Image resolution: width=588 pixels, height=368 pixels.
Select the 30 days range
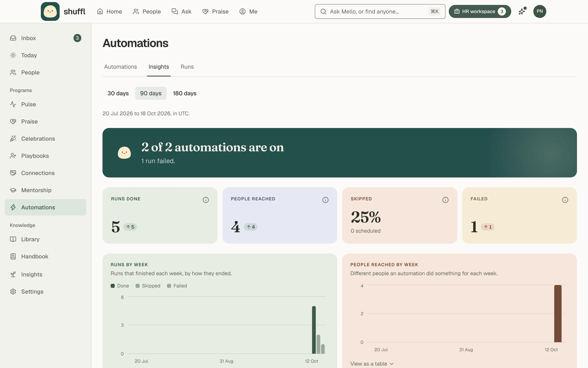pos(118,93)
